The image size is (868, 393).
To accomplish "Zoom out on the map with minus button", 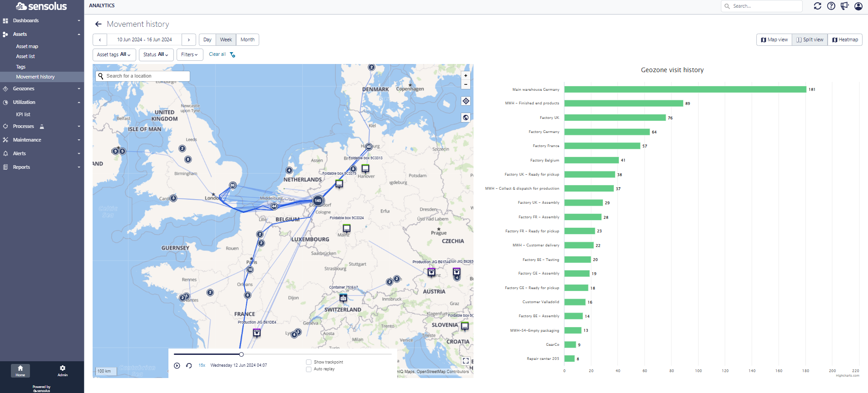I will [x=466, y=84].
